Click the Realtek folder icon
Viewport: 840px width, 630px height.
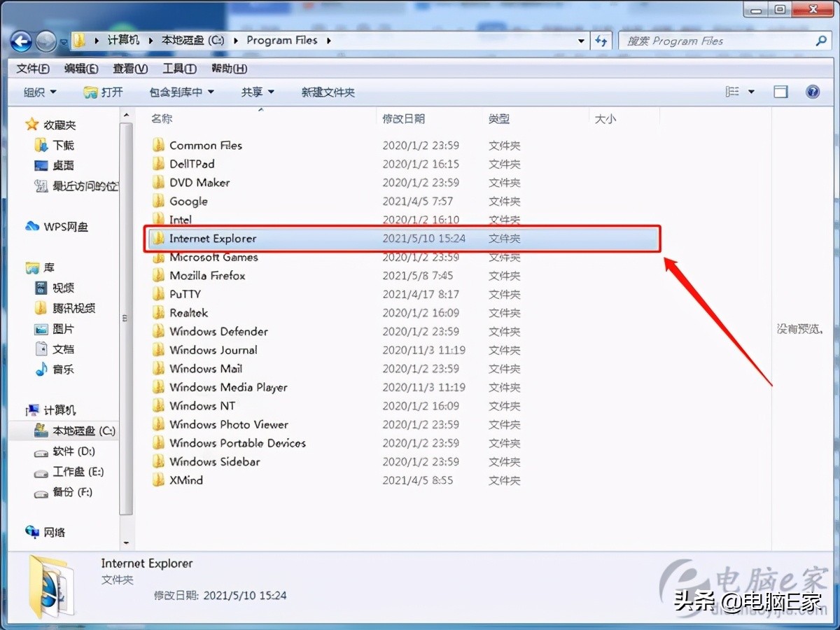point(158,313)
